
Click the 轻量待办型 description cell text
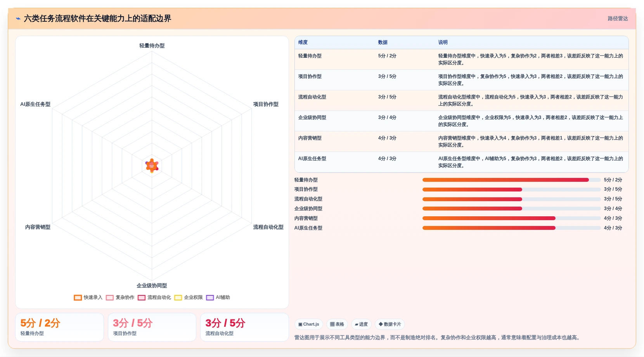pos(531,59)
